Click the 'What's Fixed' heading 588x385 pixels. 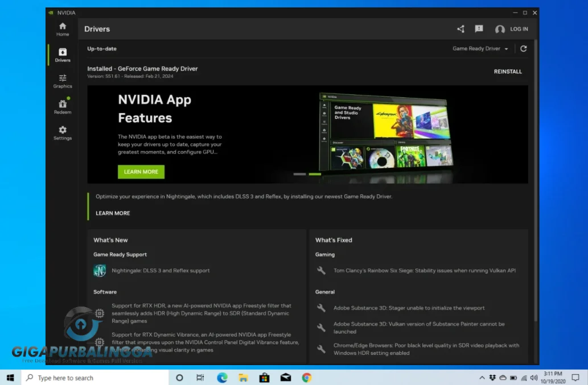[x=334, y=240]
